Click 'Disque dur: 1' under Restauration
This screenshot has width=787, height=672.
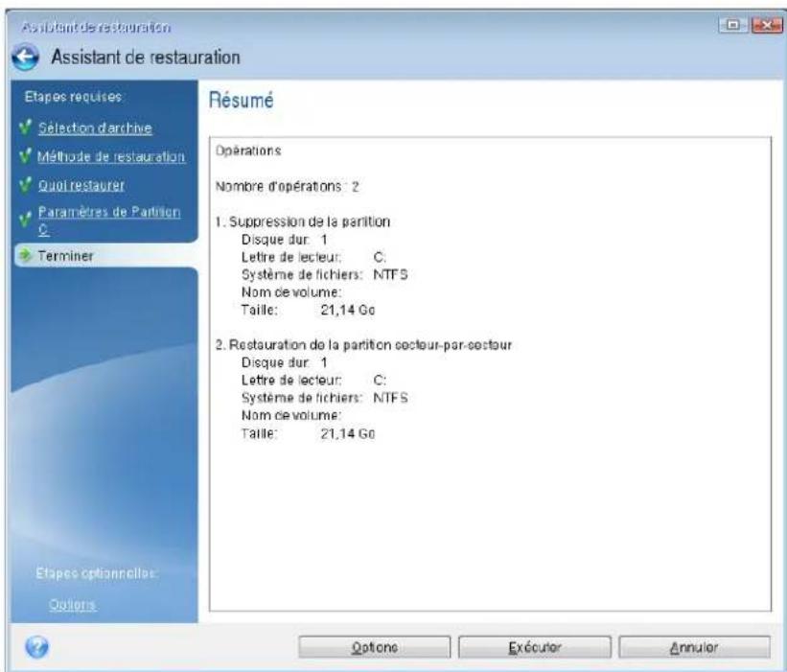point(284,362)
